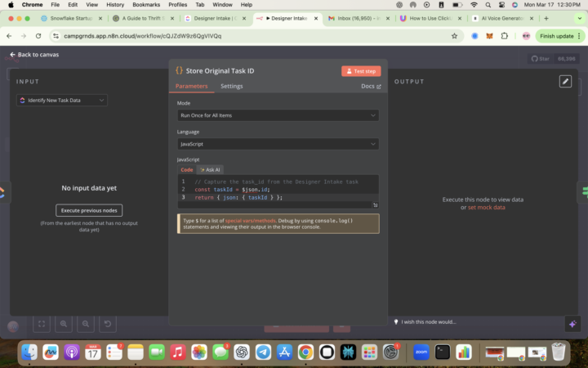The width and height of the screenshot is (588, 368).
Task: Switch to the Inbox Gmail tab
Action: [359, 18]
